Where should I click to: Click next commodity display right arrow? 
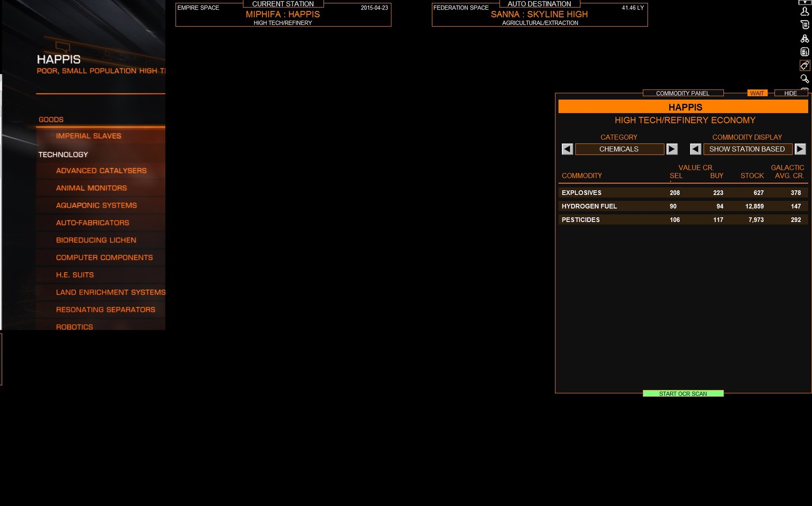click(x=800, y=149)
